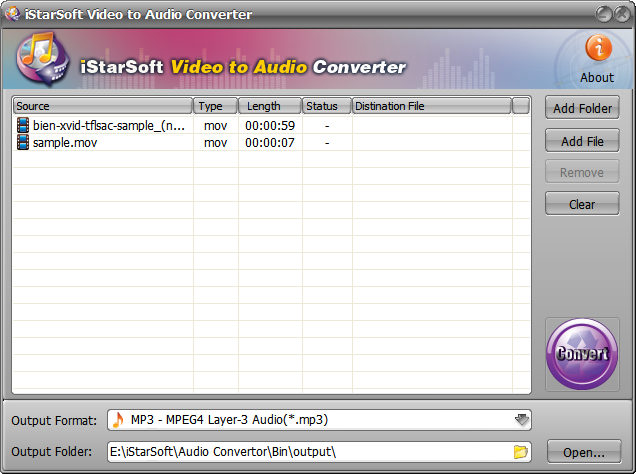Sort list by Type column header
Screen dimensions: 636x474
coord(215,106)
